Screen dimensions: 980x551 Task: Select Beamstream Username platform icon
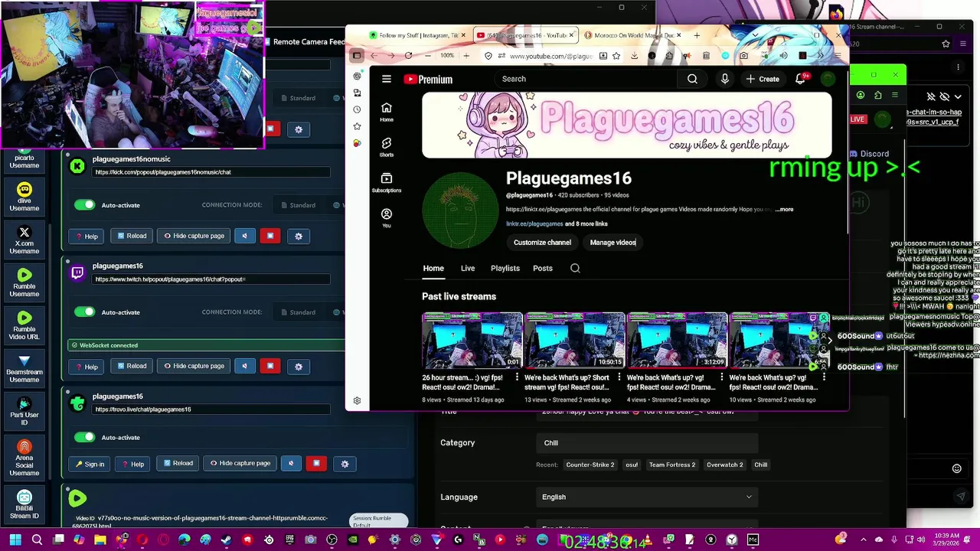(24, 369)
